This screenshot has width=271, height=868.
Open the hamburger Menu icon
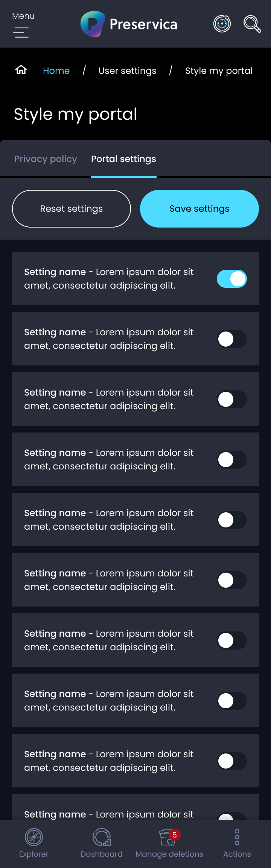click(21, 32)
